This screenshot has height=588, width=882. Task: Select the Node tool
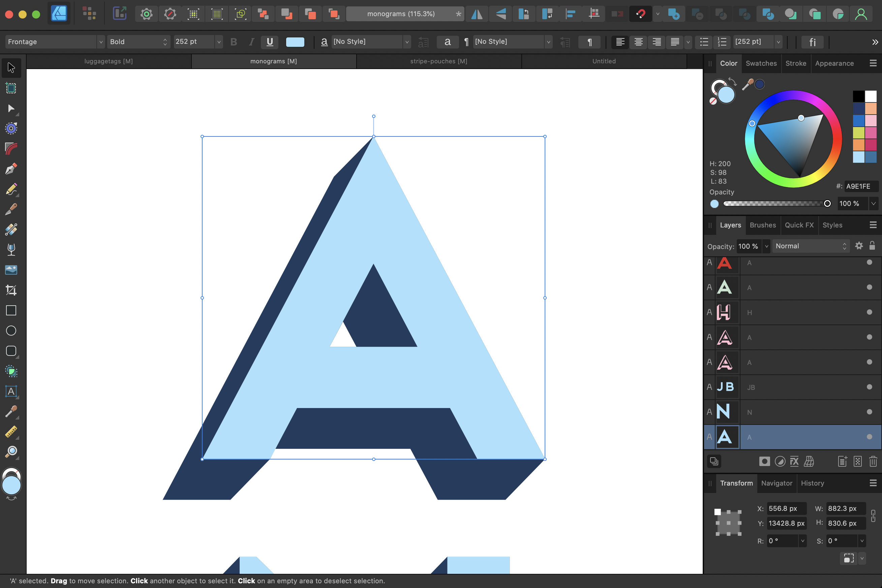[11, 109]
